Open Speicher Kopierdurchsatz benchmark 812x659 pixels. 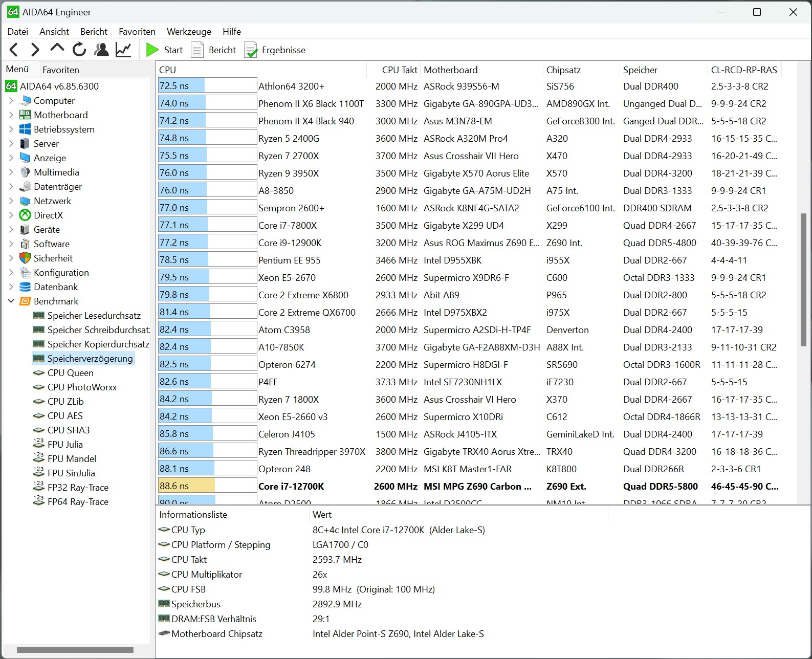click(x=98, y=344)
